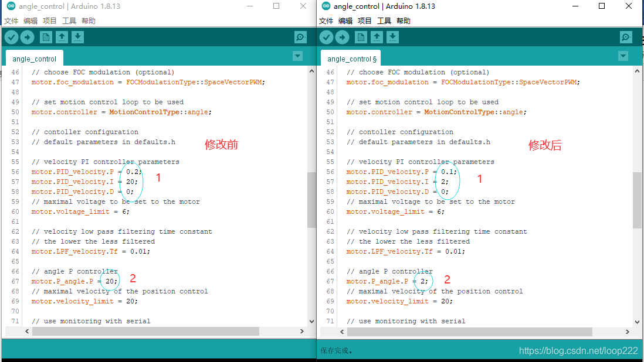Image resolution: width=644 pixels, height=362 pixels.
Task: Click line number 58 in left editor
Action: (x=15, y=192)
